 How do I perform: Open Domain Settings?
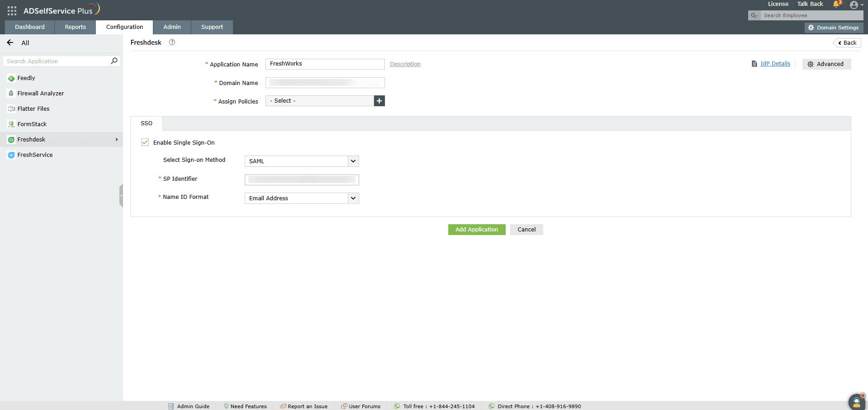(834, 27)
